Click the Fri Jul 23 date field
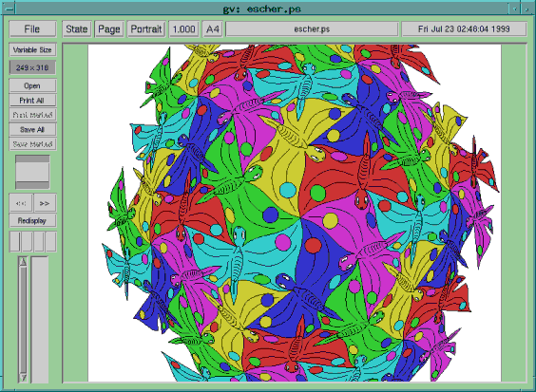This screenshot has height=392, width=536. [x=464, y=29]
